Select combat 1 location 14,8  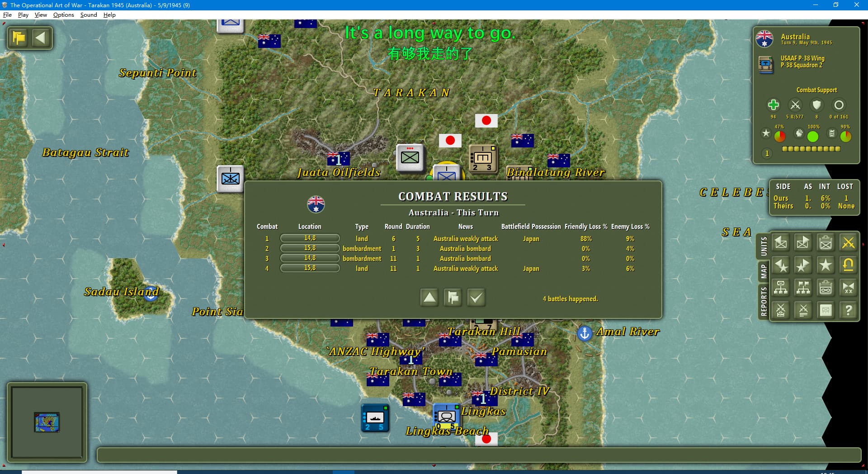tap(310, 238)
